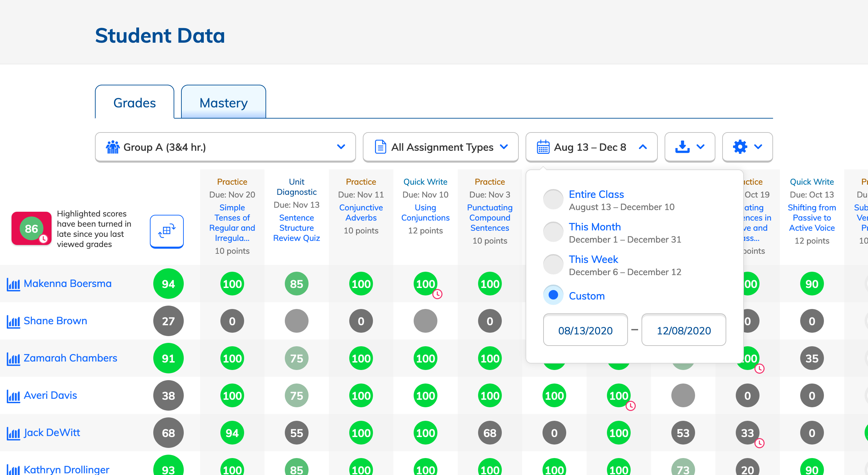This screenshot has width=868, height=475.
Task: Click chart icon beside Zamarah Chambers
Action: 13,359
